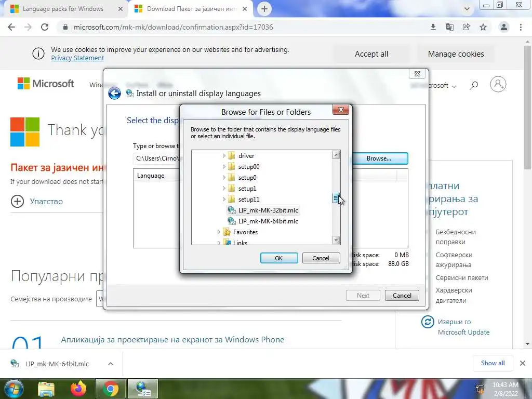The image size is (532, 399).
Task: Select LIP_mk-MK-64bit.mlc in the tree
Action: click(x=268, y=221)
